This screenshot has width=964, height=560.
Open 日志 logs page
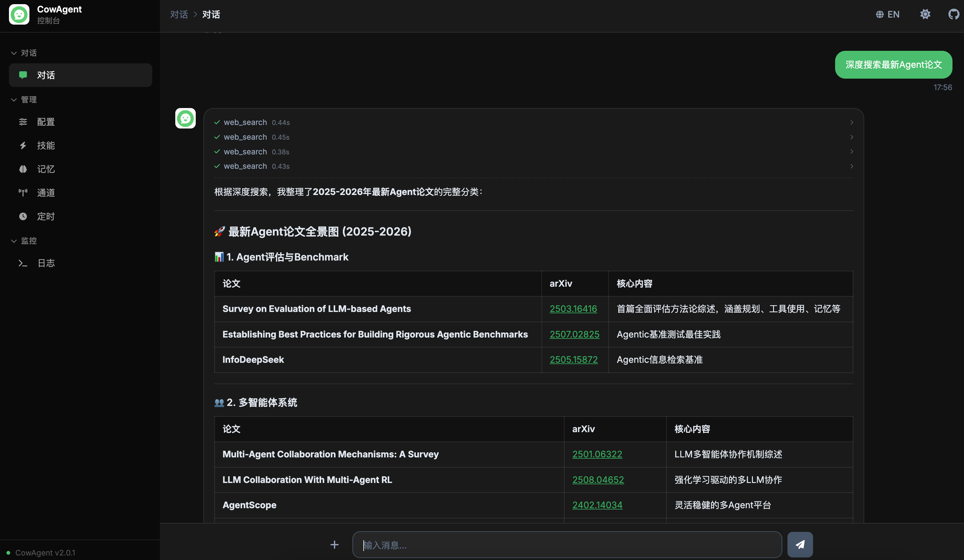[x=46, y=263]
